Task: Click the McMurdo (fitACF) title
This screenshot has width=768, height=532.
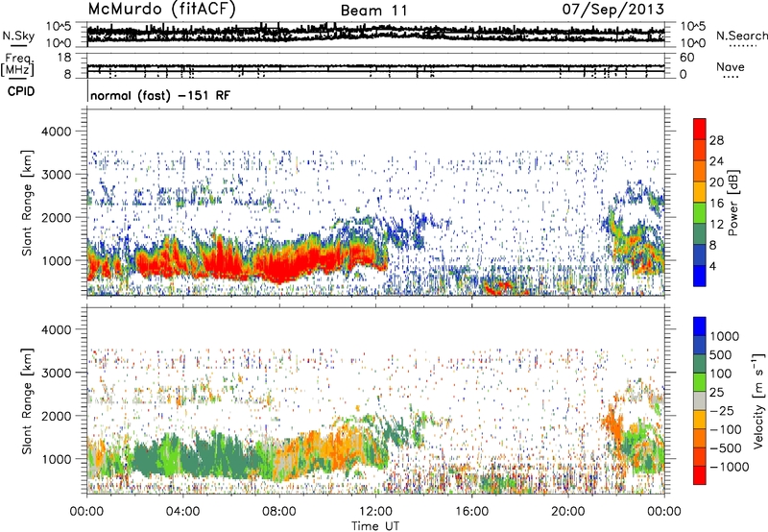Action: (x=161, y=9)
